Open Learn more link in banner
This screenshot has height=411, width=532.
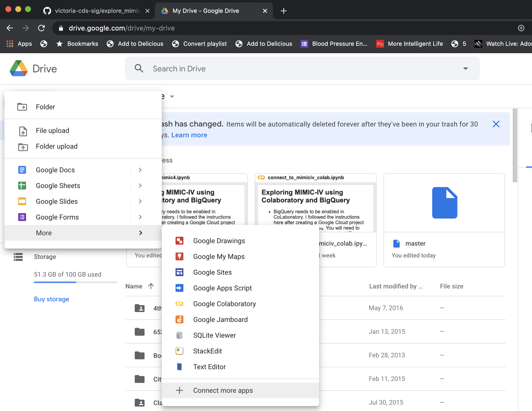pyautogui.click(x=189, y=135)
